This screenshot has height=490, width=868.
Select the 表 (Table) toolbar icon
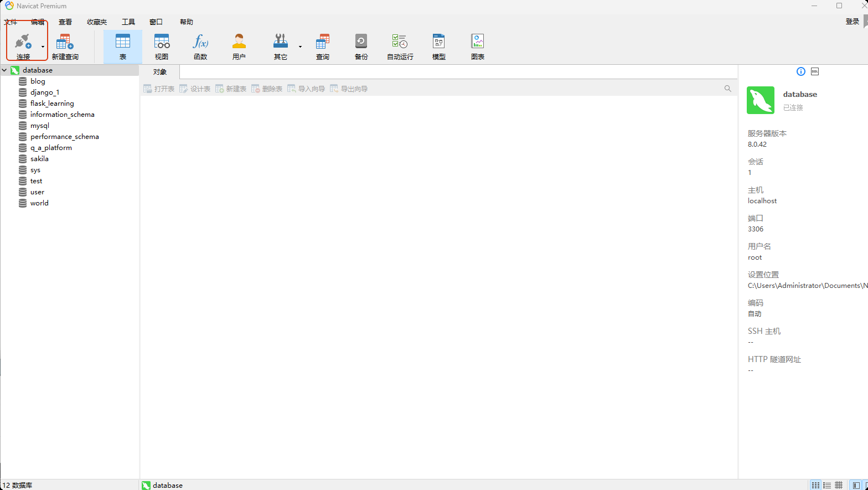(123, 47)
